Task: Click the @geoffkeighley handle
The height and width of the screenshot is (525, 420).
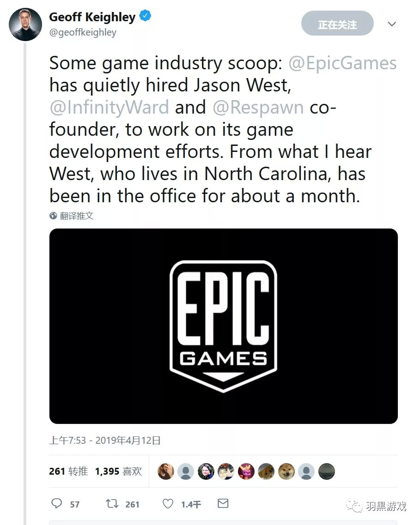Action: click(x=83, y=32)
